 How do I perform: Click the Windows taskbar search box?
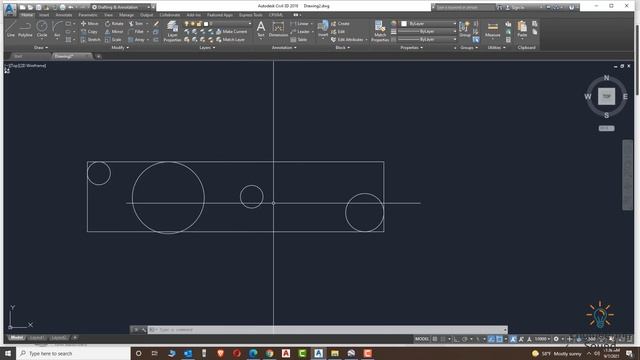click(x=73, y=353)
